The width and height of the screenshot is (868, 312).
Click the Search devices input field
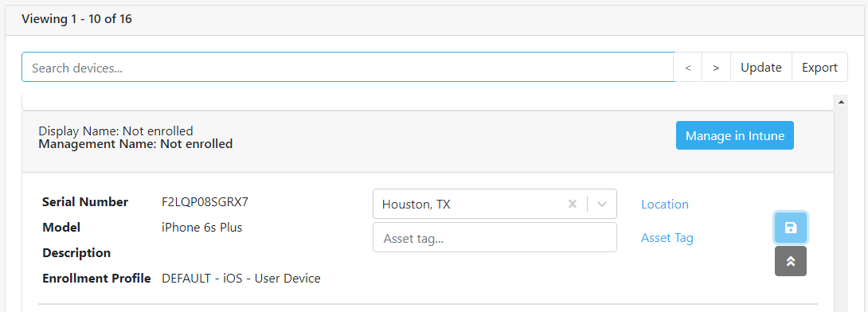[348, 68]
